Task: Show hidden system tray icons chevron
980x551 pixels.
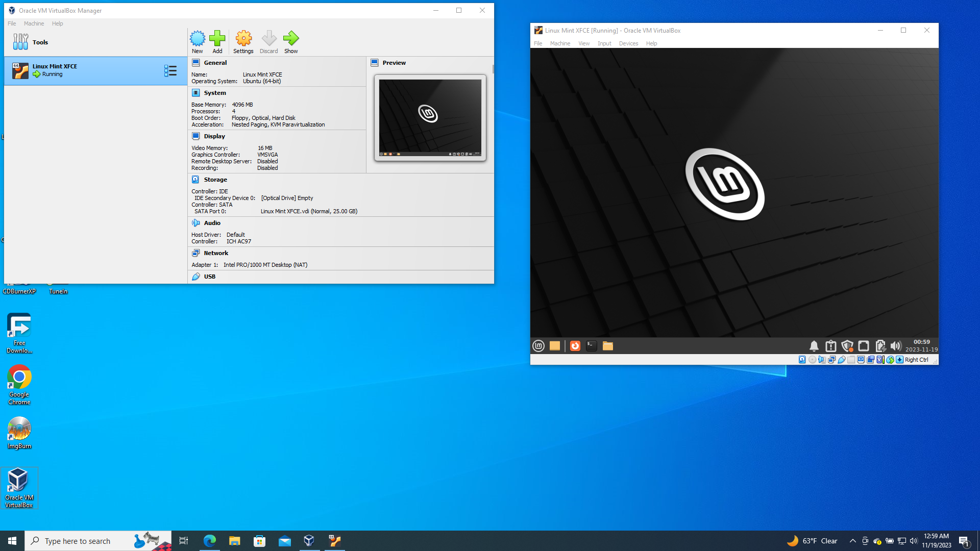Action: [x=852, y=541]
